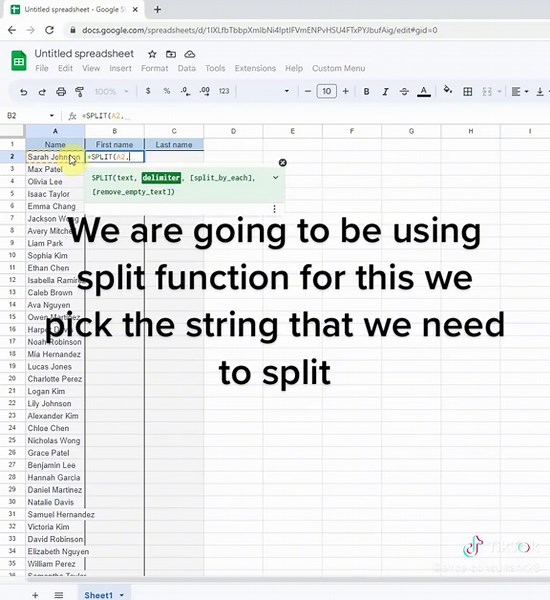Image resolution: width=550 pixels, height=600 pixels.
Task: Reload the browser page
Action: tap(49, 30)
